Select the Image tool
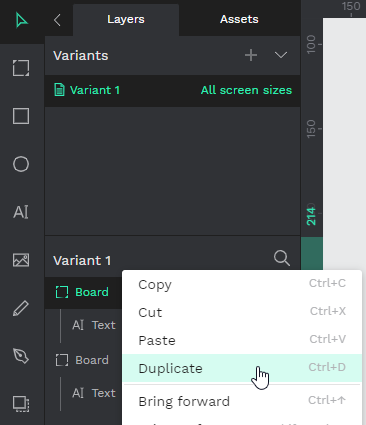 tap(21, 260)
